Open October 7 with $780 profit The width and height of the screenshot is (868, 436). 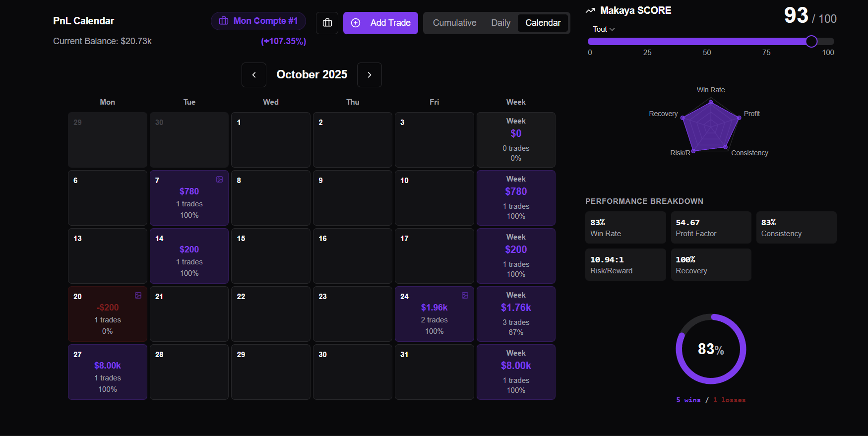tap(189, 198)
